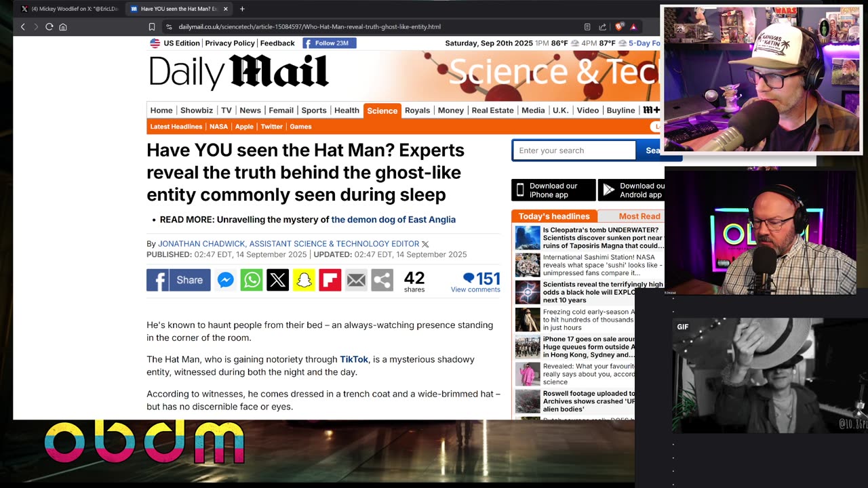Bookmark this page with the bookmark icon
This screenshot has width=868, height=488.
(x=152, y=26)
